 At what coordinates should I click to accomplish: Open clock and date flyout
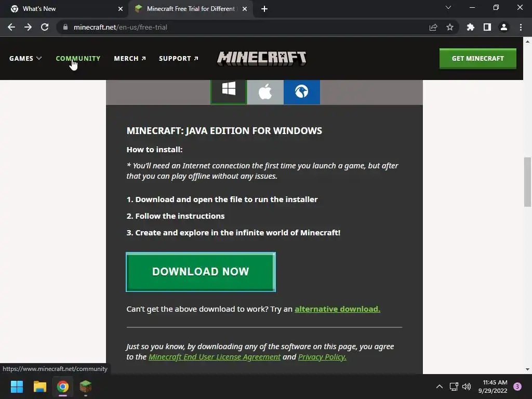click(493, 387)
